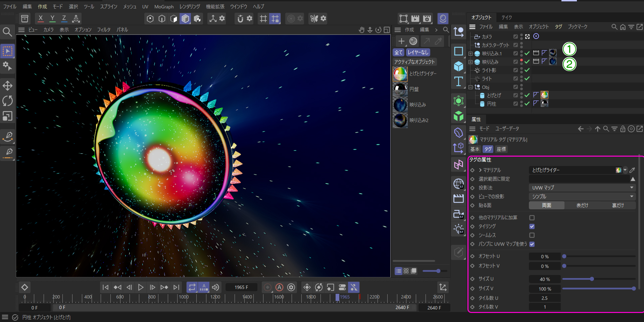Select the material tag on とげとげ object
Screen dimensions: 644x322
[544, 95]
